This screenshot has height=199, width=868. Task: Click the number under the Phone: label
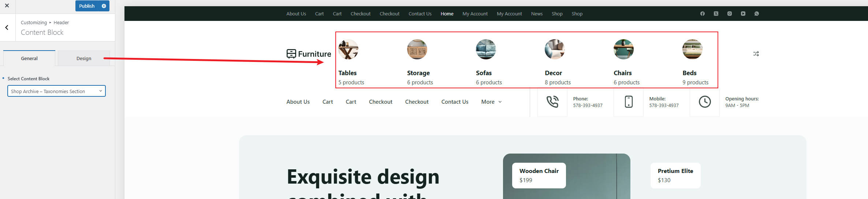click(588, 106)
